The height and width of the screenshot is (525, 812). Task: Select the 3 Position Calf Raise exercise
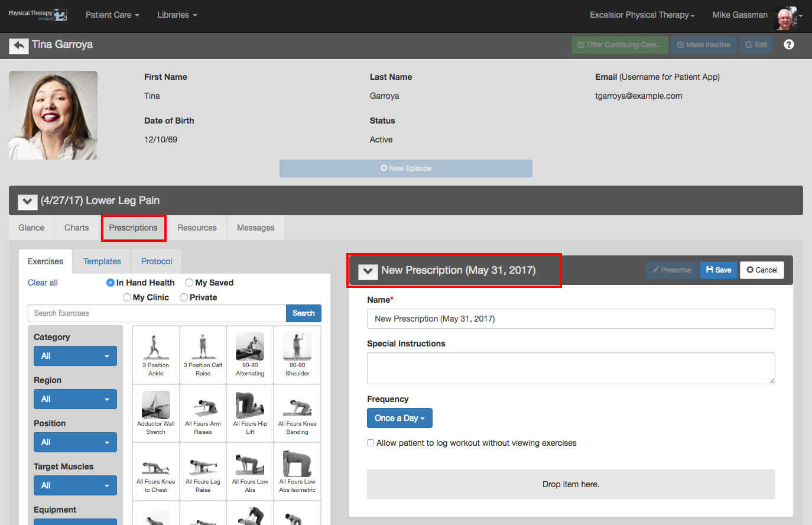[203, 355]
